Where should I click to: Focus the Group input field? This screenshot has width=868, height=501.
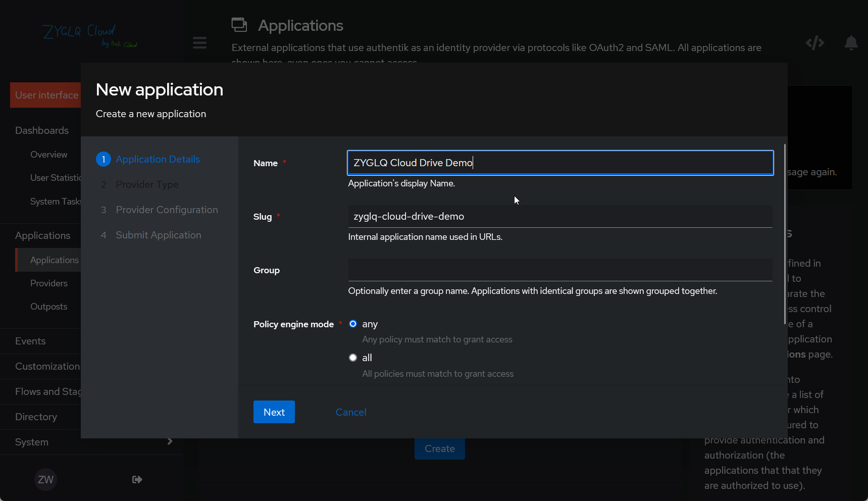coord(560,270)
